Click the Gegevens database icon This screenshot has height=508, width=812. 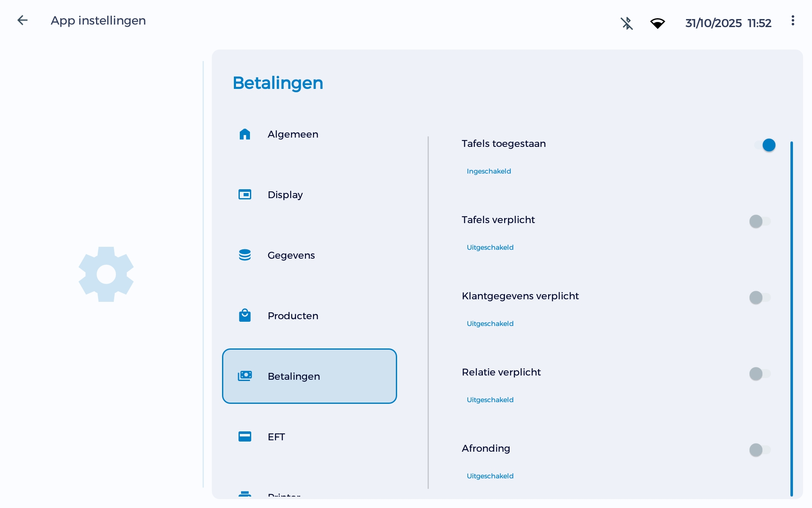click(x=245, y=255)
